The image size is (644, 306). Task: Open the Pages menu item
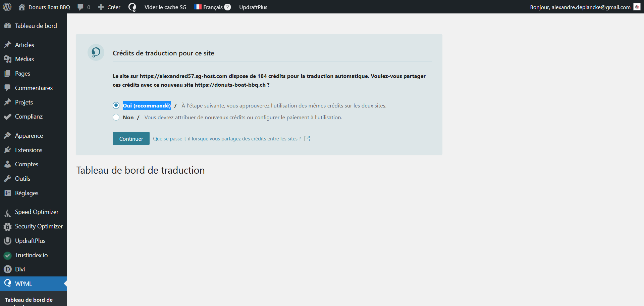point(34,74)
